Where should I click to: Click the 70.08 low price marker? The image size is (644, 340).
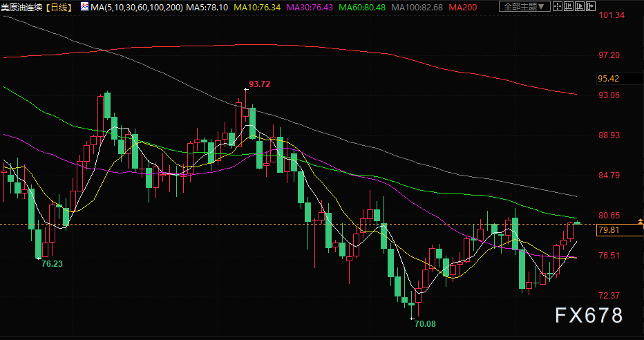(424, 323)
